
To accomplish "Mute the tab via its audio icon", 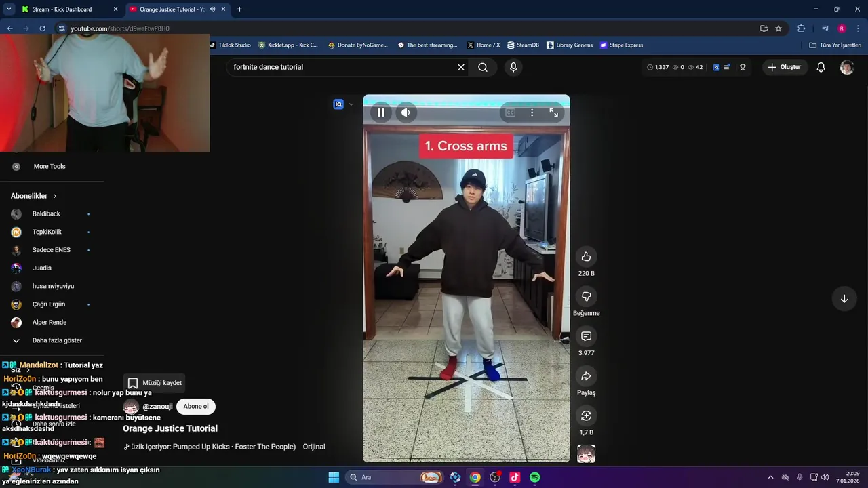I will 212,9.
